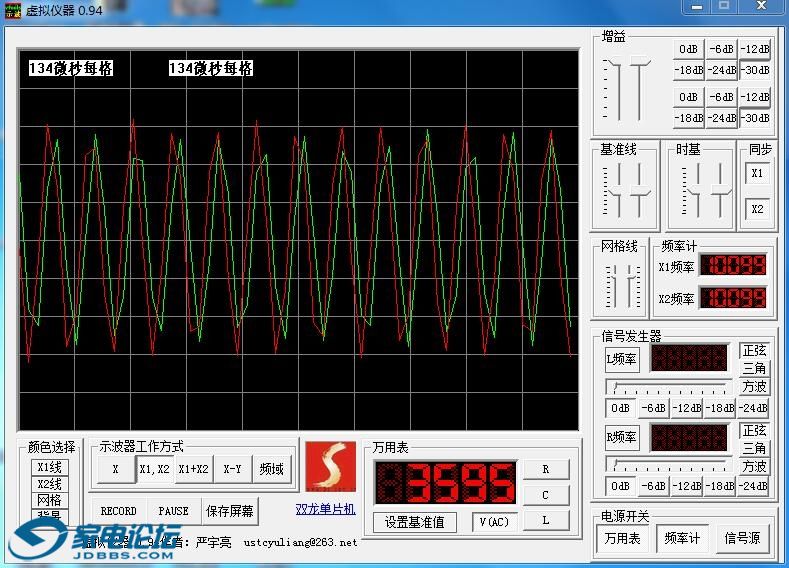Set multimeter to L inductance mode
The width and height of the screenshot is (789, 568).
[546, 520]
